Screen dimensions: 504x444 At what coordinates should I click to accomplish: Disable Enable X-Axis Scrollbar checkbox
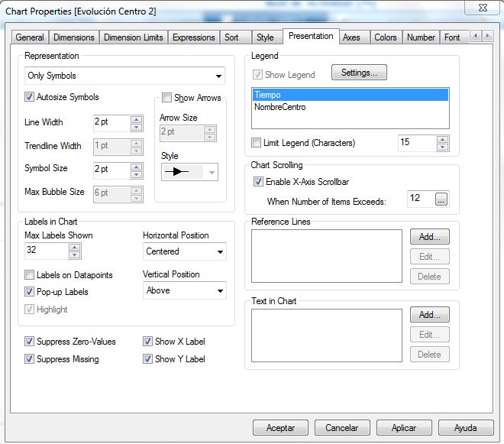[x=258, y=182]
